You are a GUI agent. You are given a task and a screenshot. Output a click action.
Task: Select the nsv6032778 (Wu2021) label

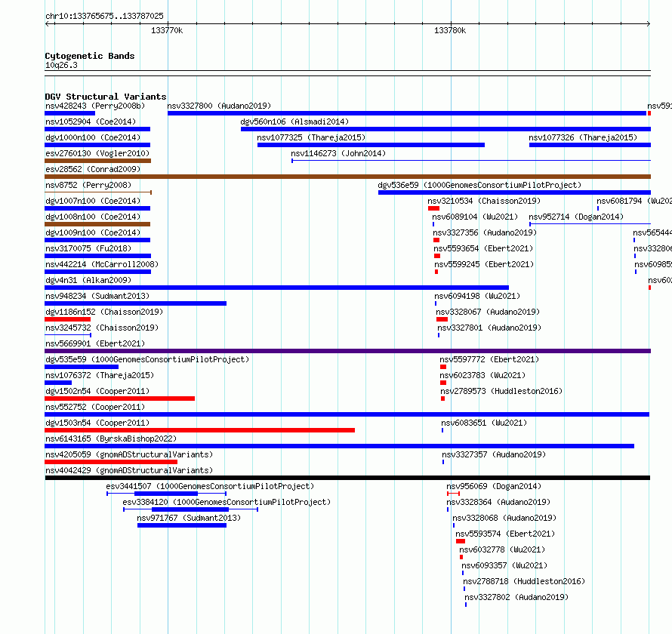click(x=502, y=549)
